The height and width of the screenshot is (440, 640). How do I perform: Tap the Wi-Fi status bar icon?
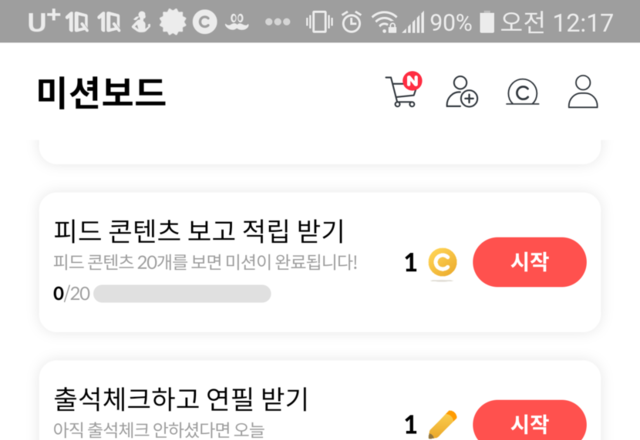384,22
